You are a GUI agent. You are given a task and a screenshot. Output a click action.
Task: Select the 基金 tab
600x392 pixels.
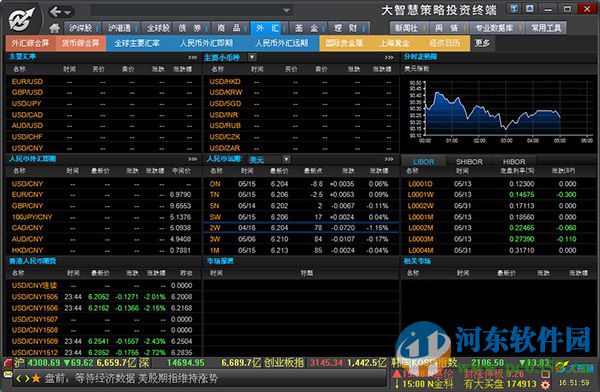point(307,28)
